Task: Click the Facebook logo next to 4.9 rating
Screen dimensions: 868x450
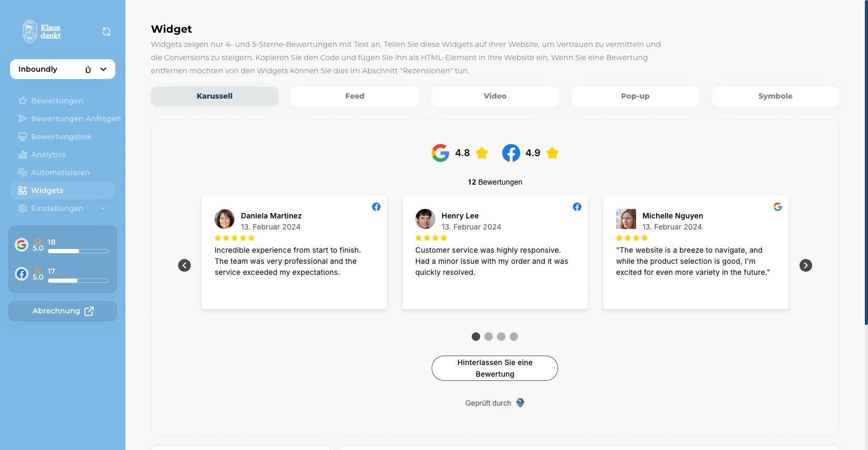Action: tap(511, 153)
